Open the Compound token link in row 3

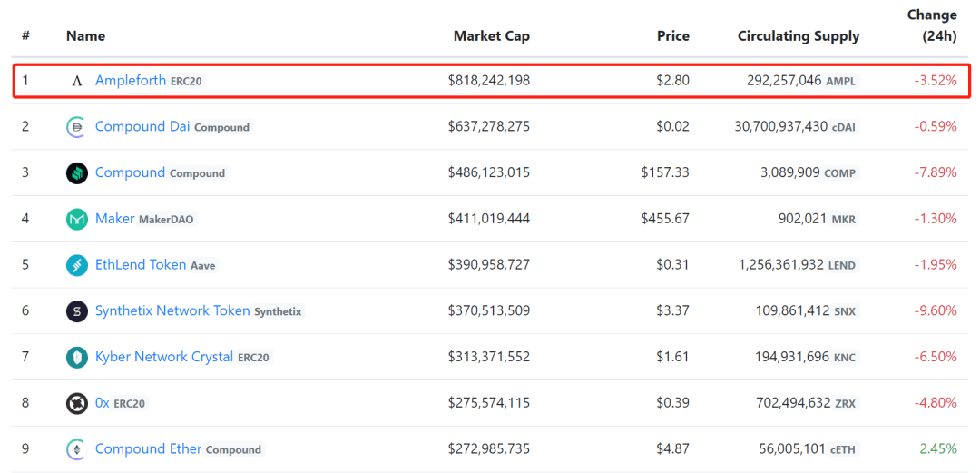(130, 172)
